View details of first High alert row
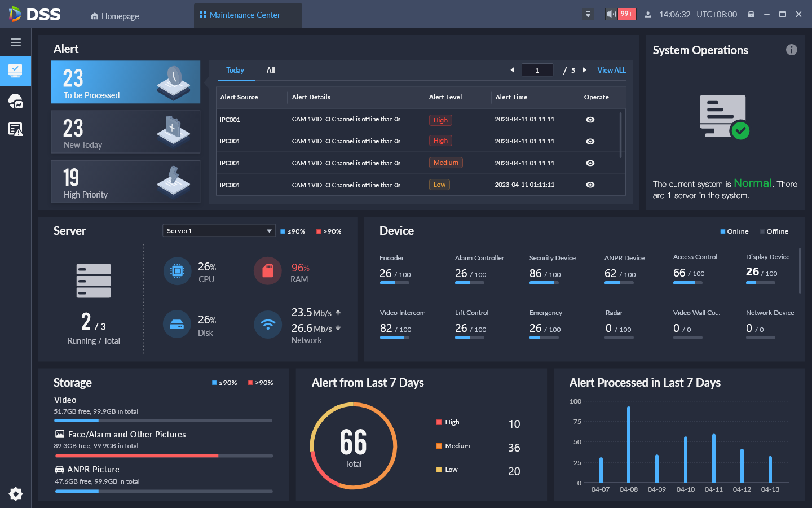The height and width of the screenshot is (508, 812). click(x=590, y=120)
